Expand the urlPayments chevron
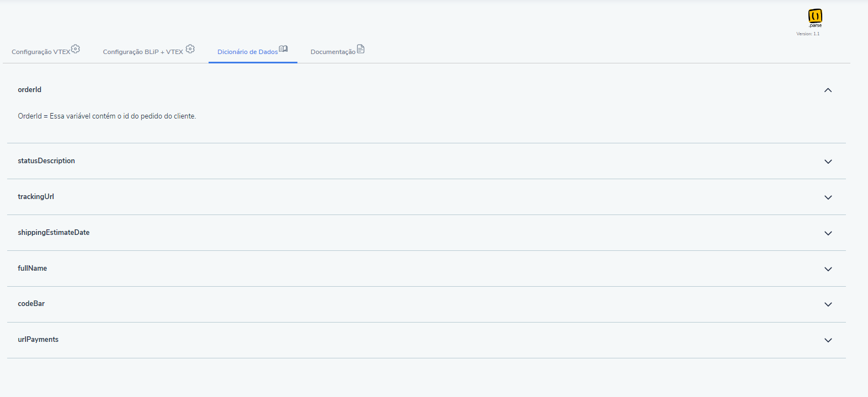Image resolution: width=868 pixels, height=397 pixels. pyautogui.click(x=828, y=340)
